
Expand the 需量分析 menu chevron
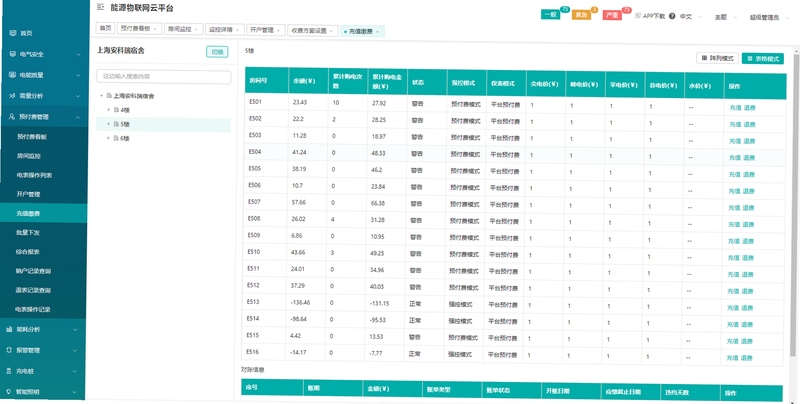[x=78, y=96]
